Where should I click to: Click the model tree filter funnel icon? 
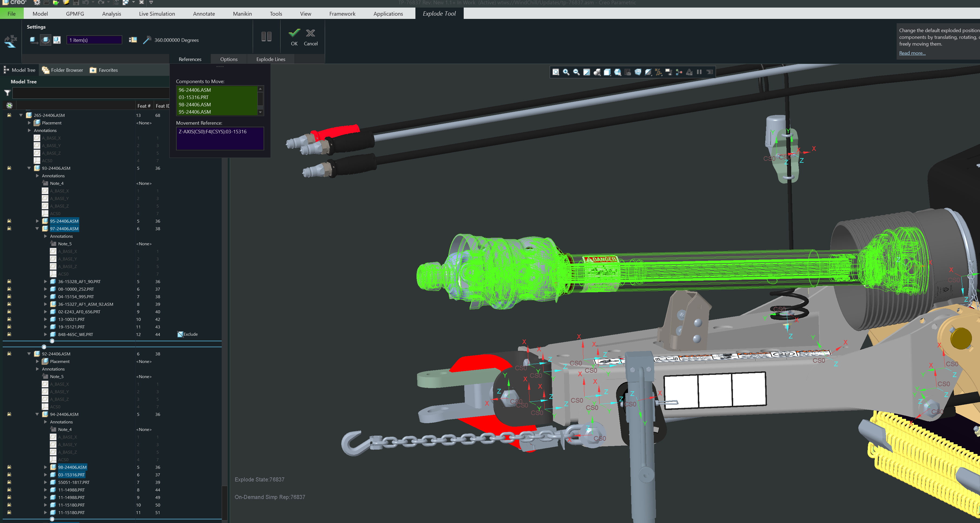7,93
